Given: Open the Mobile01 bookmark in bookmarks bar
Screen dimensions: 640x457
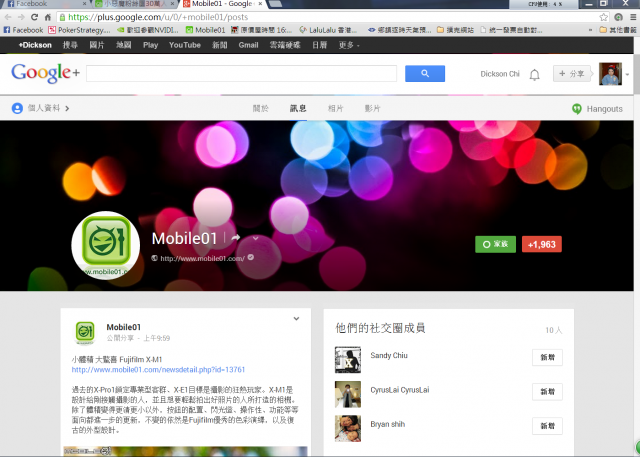Looking at the screenshot, I should tap(205, 30).
